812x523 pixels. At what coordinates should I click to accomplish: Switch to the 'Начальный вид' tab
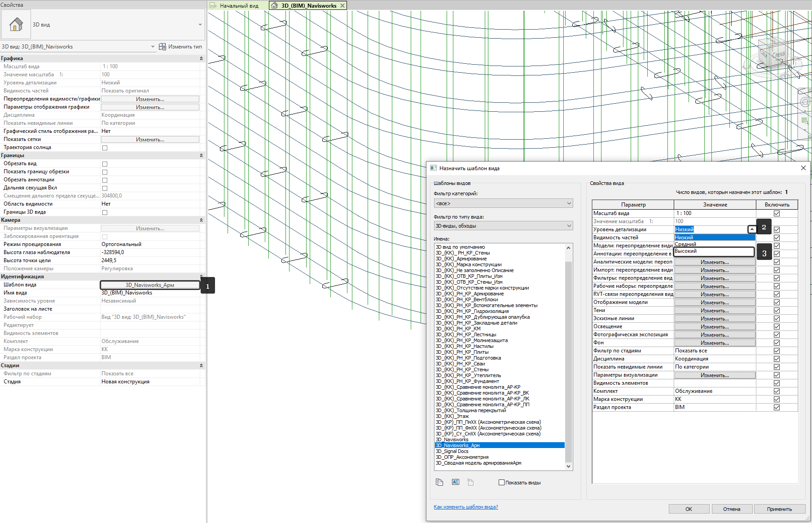coord(239,6)
